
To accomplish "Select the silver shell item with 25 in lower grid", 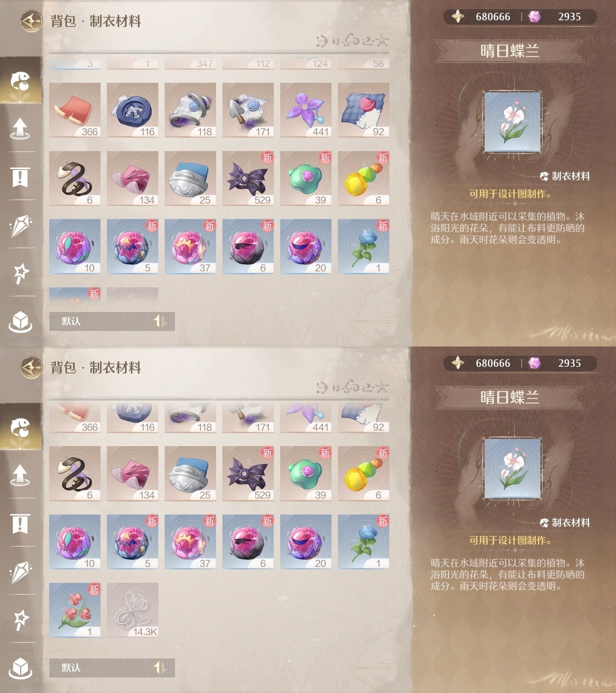I will (190, 474).
